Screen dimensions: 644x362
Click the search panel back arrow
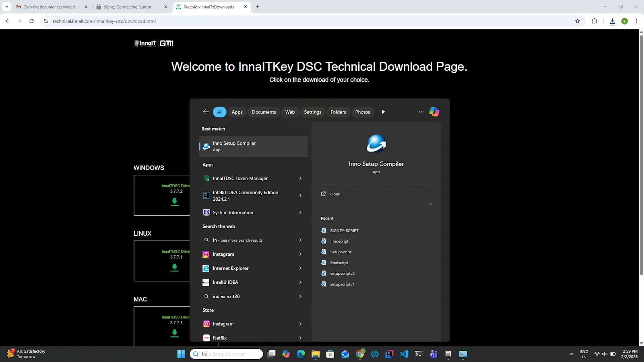[x=206, y=112]
